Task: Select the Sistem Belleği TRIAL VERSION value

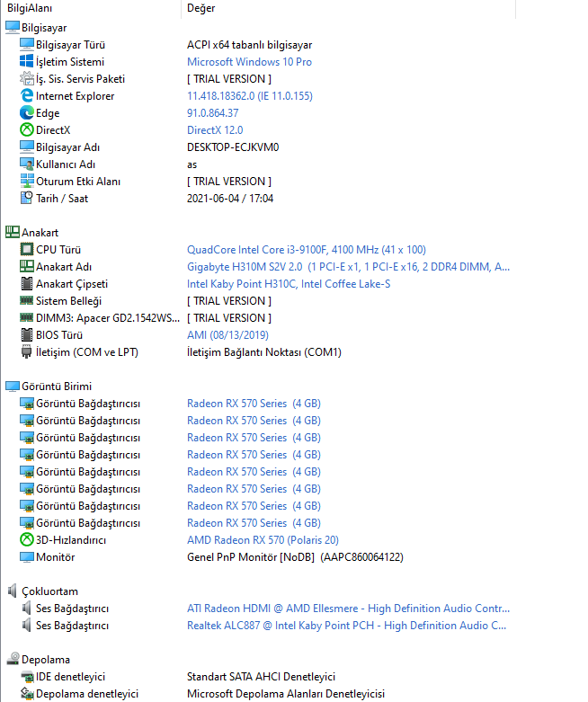Action: (x=229, y=301)
